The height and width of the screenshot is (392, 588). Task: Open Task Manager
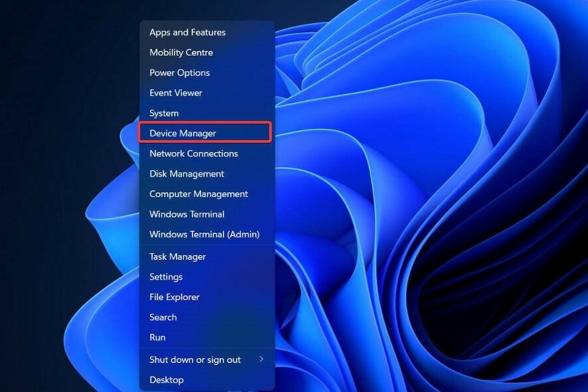click(177, 256)
